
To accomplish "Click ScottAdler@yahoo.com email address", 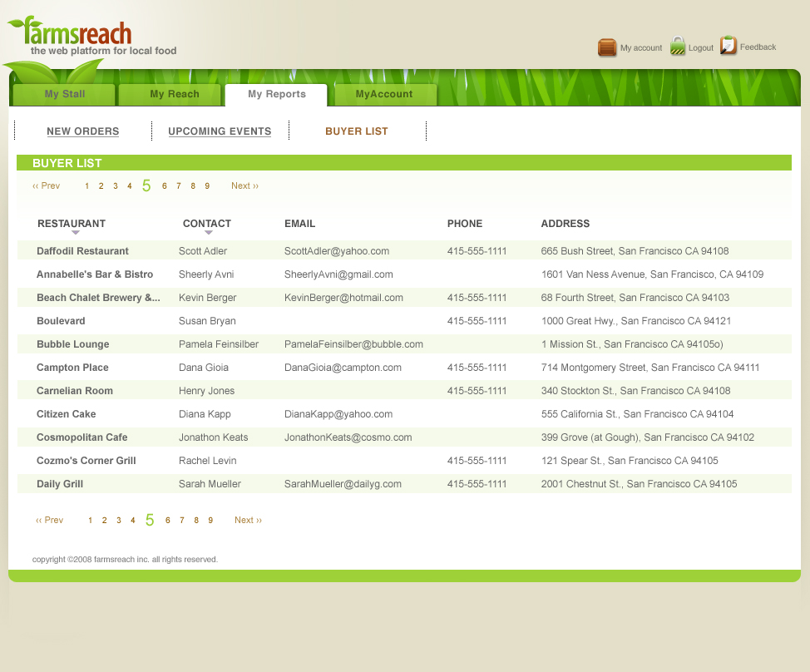I will (336, 251).
